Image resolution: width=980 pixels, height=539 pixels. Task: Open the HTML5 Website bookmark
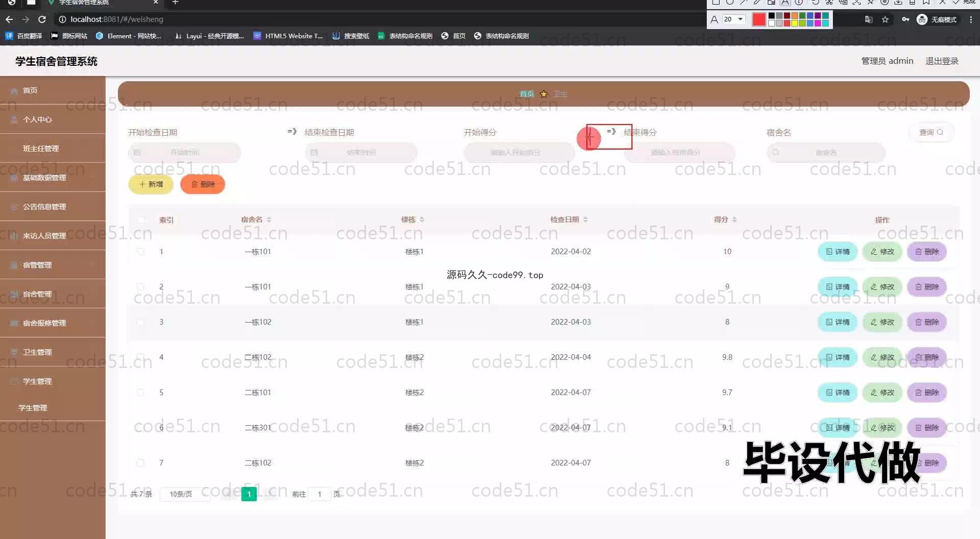click(x=288, y=36)
